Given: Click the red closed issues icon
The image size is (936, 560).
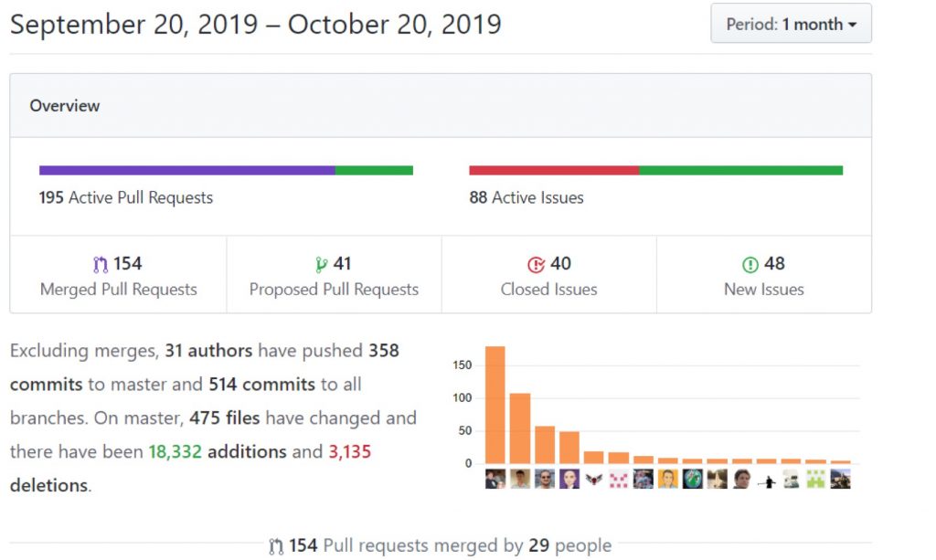Looking at the screenshot, I should click(536, 265).
